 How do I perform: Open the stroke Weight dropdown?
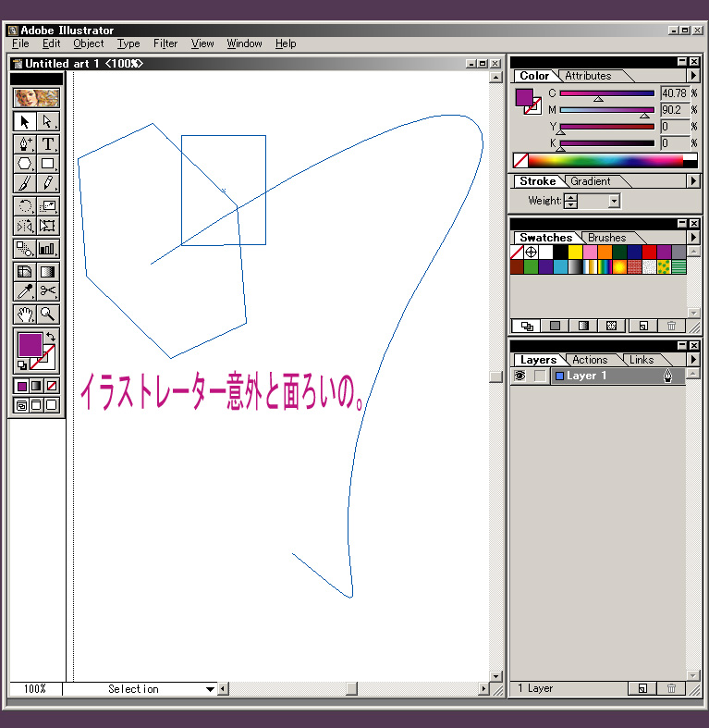[x=613, y=201]
